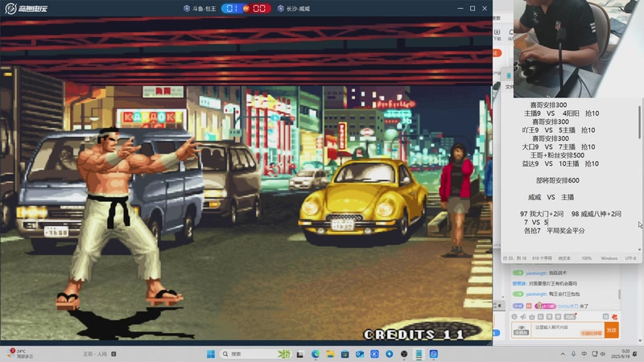
Task: Click the red score counter in title bar
Action: [259, 8]
